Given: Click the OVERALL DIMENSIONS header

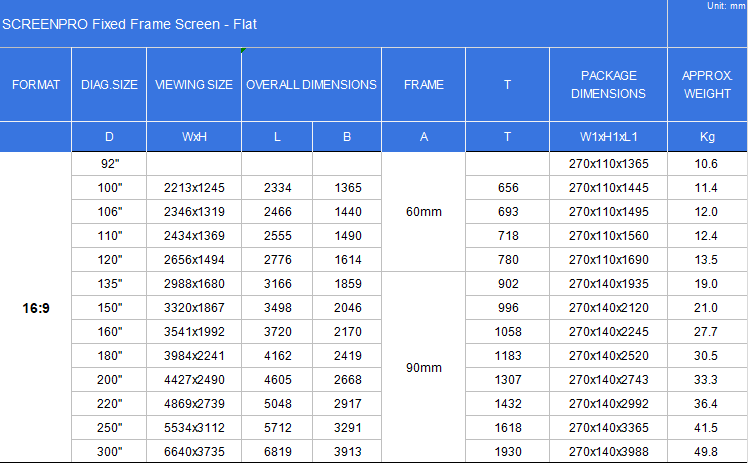Looking at the screenshot, I should (311, 85).
